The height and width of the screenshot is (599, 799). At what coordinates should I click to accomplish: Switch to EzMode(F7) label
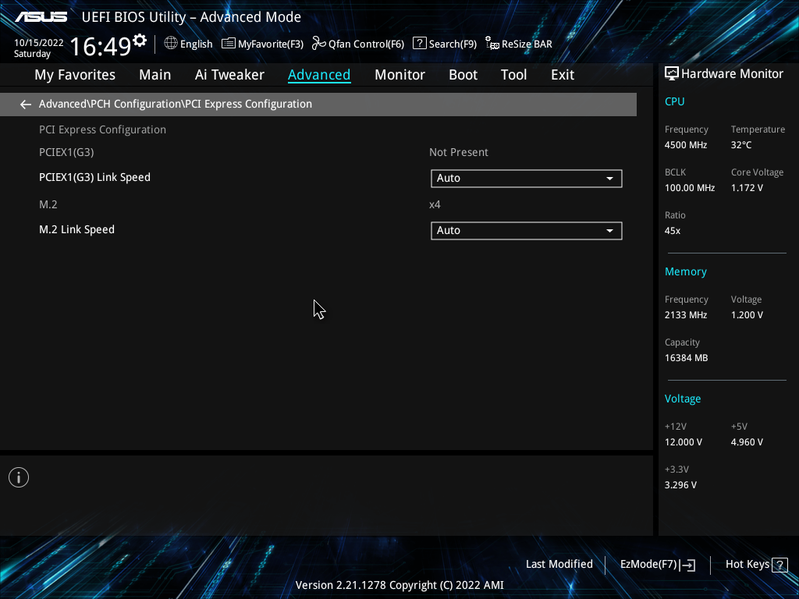click(x=648, y=564)
